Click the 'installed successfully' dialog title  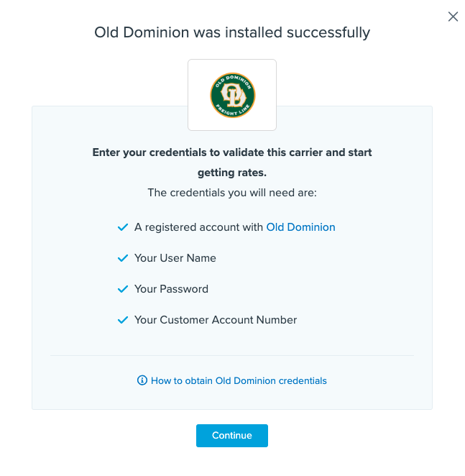232,32
